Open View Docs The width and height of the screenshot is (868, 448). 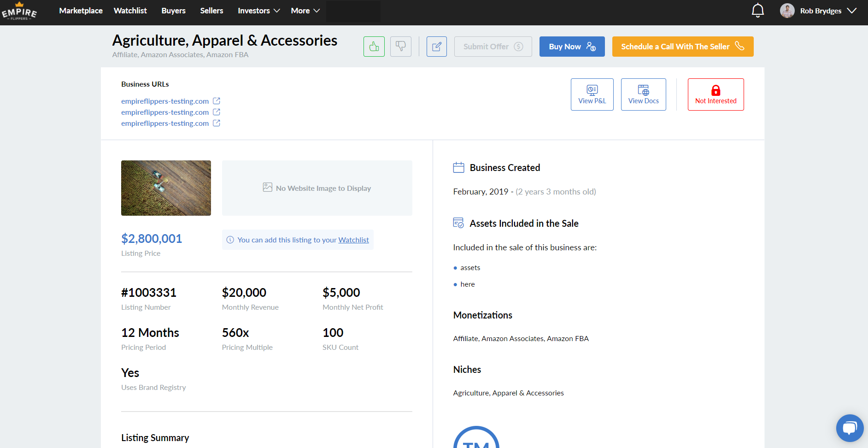pyautogui.click(x=643, y=94)
